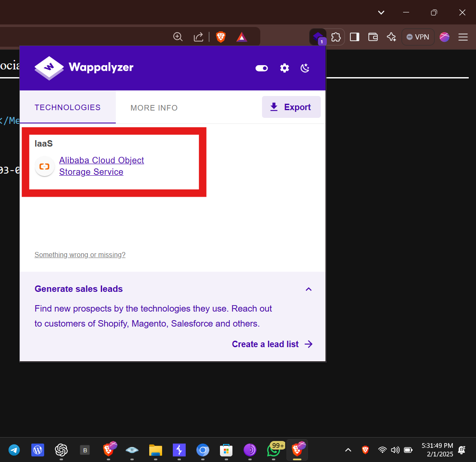Open Brave Leo AI assistant
Image resolution: width=476 pixels, height=462 pixels.
[391, 37]
